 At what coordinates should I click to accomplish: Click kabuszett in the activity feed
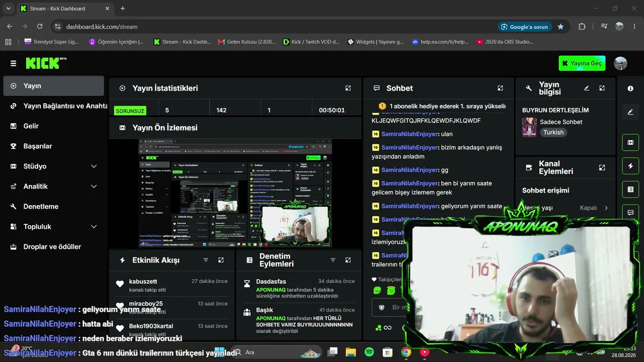pyautogui.click(x=143, y=282)
